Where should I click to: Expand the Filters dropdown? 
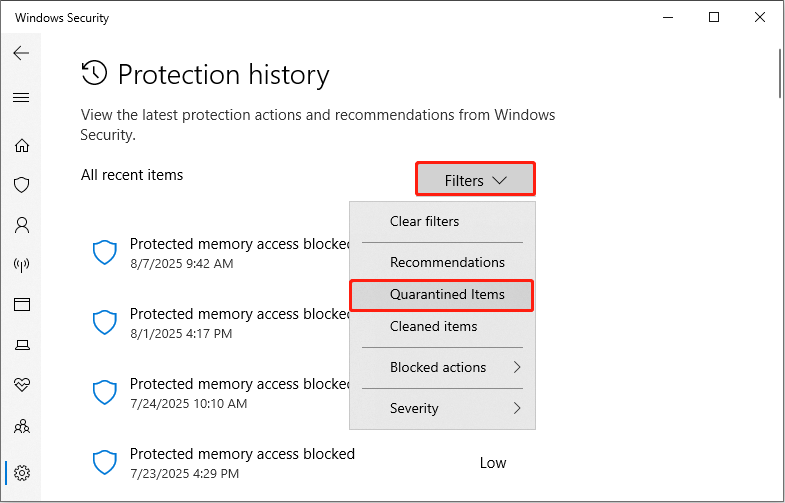pos(476,180)
